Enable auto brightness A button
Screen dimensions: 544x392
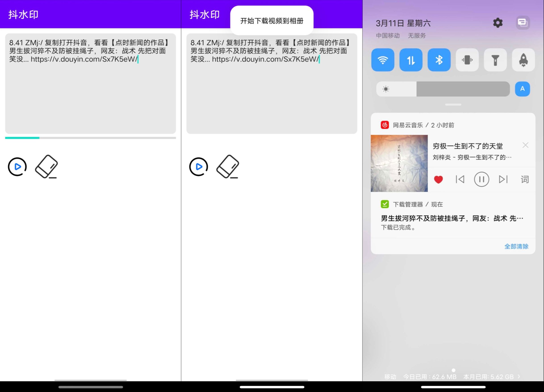[522, 89]
